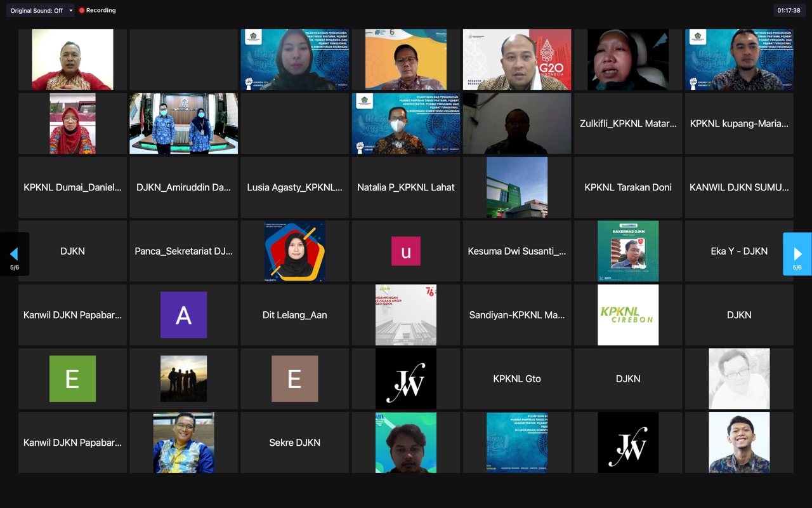The height and width of the screenshot is (508, 812).
Task: Select the KPKNL Tarakan Doni participant tile
Action: pyautogui.click(x=628, y=187)
